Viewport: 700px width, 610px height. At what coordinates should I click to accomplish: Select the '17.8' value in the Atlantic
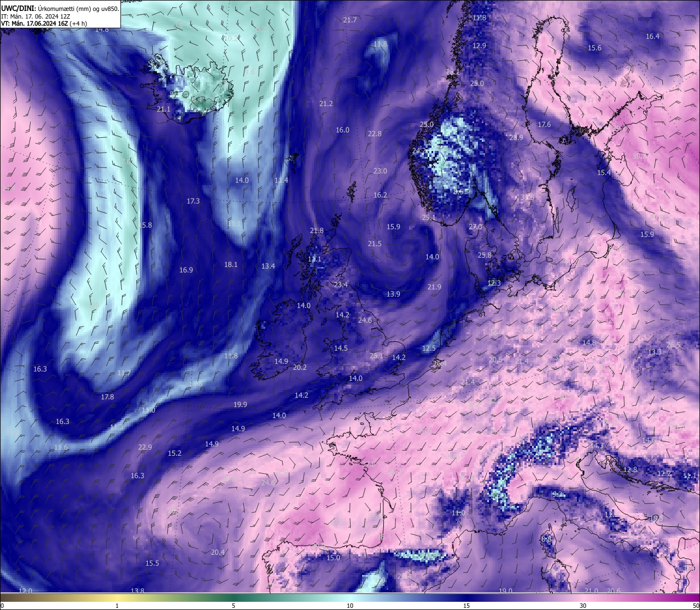(107, 397)
